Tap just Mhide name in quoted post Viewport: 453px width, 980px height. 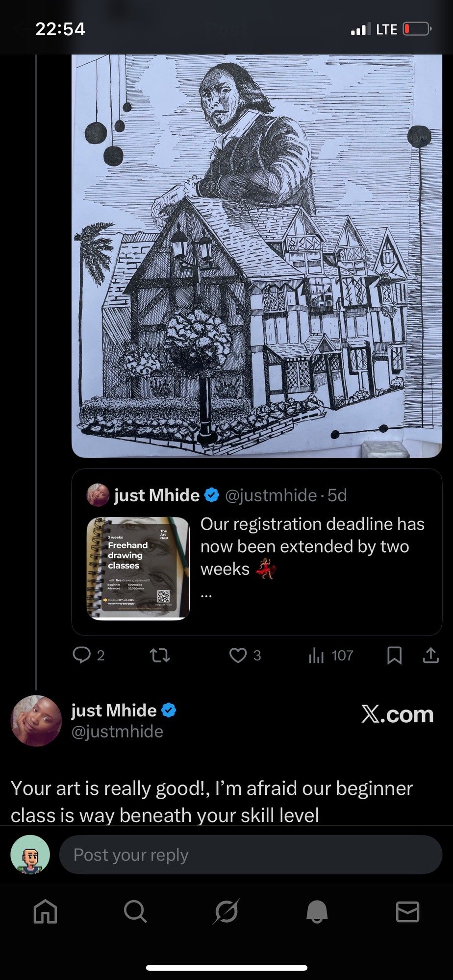[x=157, y=495]
